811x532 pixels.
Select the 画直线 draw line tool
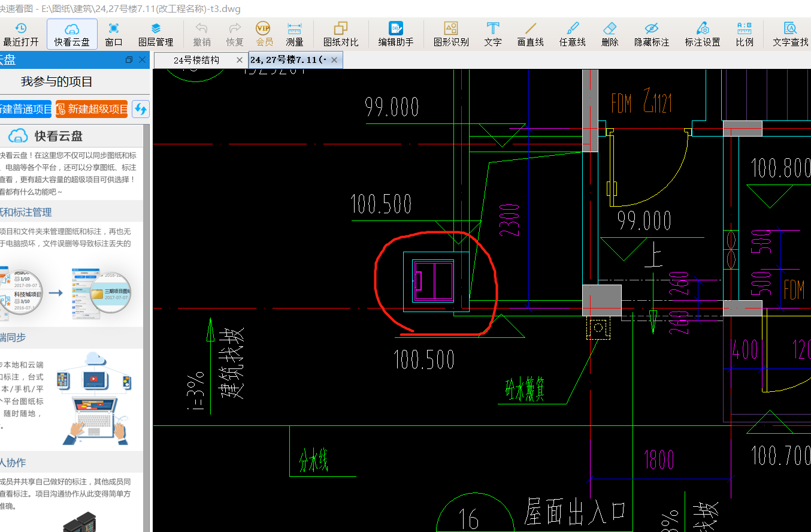tap(531, 34)
